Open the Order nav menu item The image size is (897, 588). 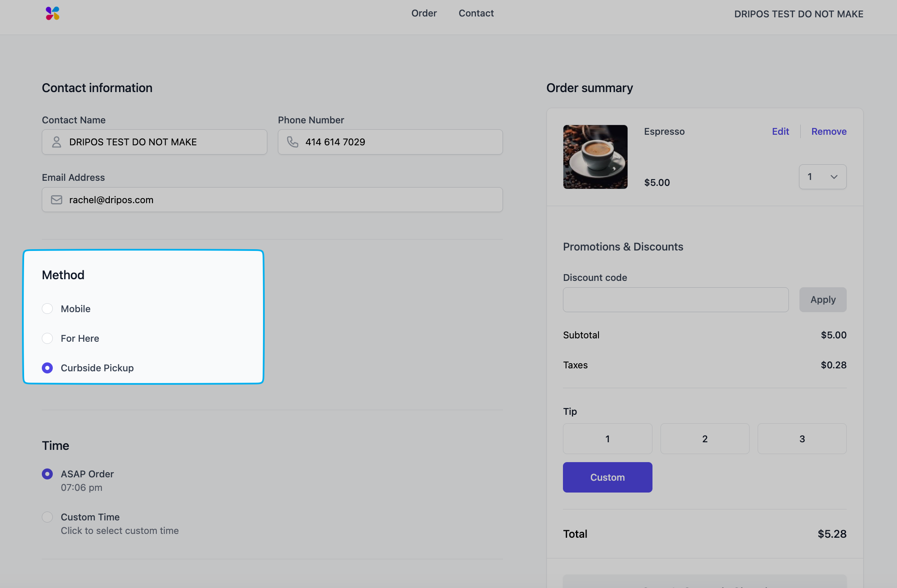(424, 14)
